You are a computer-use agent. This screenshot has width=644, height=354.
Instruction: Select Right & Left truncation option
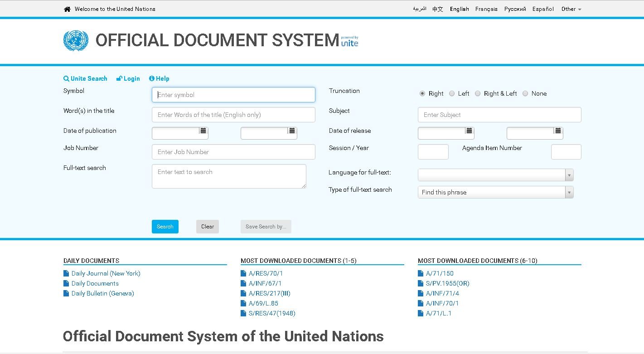[x=478, y=93]
